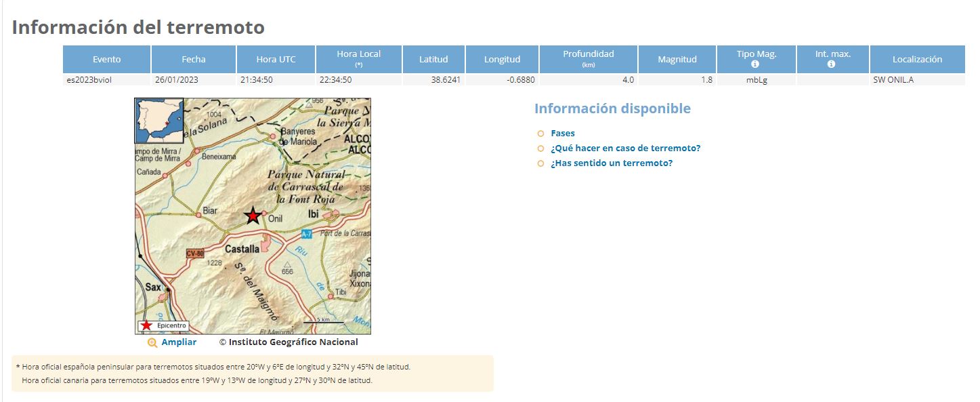The width and height of the screenshot is (980, 402).
Task: Click Ampliar to enlarge the map
Action: point(179,342)
